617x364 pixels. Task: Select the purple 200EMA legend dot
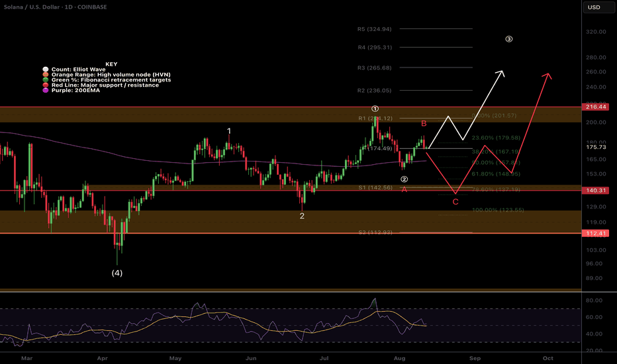tap(46, 90)
